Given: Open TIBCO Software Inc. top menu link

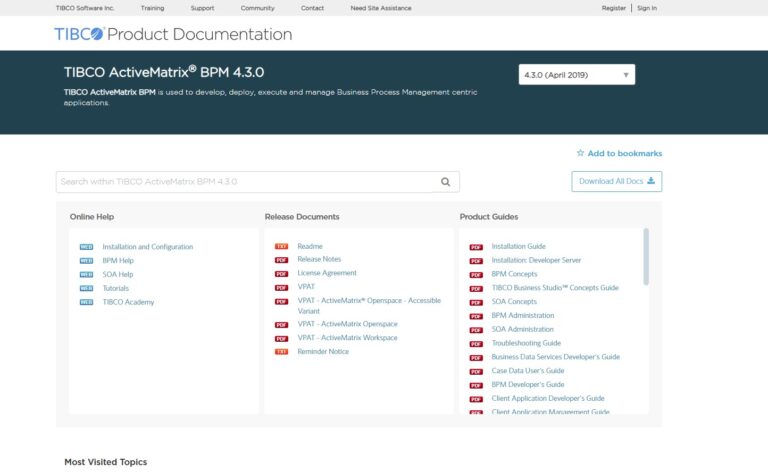Looking at the screenshot, I should (85, 8).
